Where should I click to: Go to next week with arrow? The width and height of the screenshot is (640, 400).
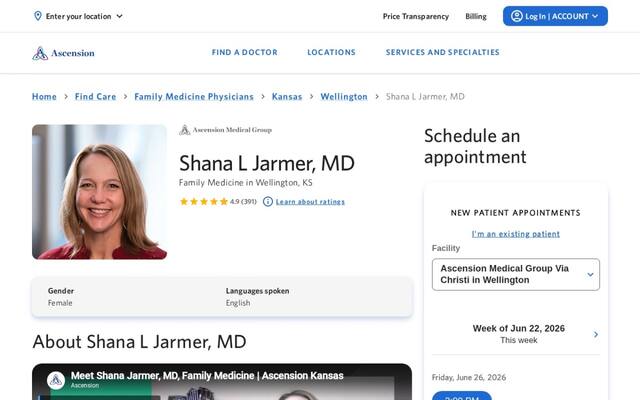coord(596,334)
